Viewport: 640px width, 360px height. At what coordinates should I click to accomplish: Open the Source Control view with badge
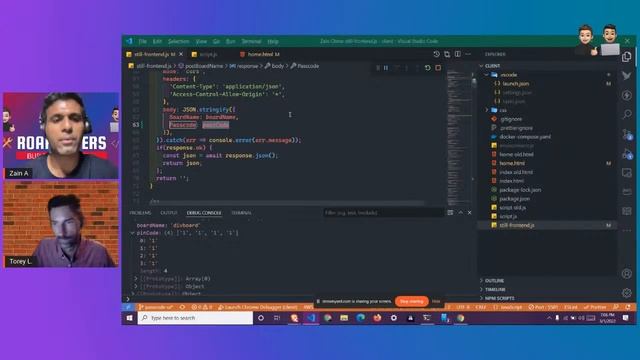(x=627, y=134)
